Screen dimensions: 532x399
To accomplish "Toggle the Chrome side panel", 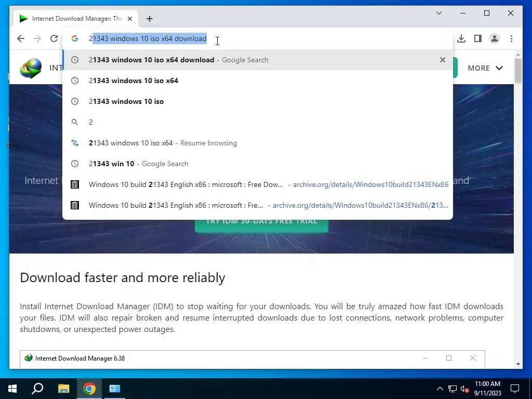I will (x=478, y=38).
